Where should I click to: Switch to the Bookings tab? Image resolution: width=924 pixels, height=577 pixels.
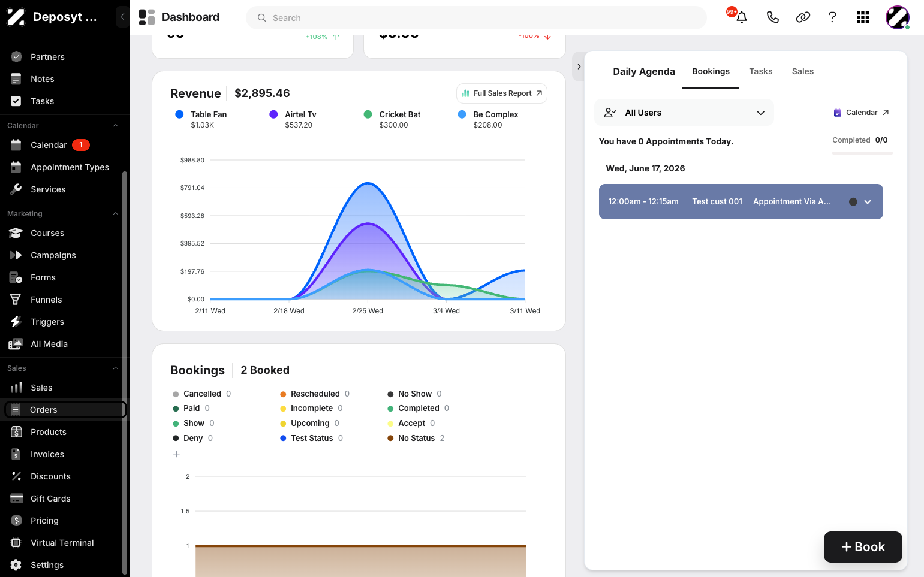click(x=711, y=71)
